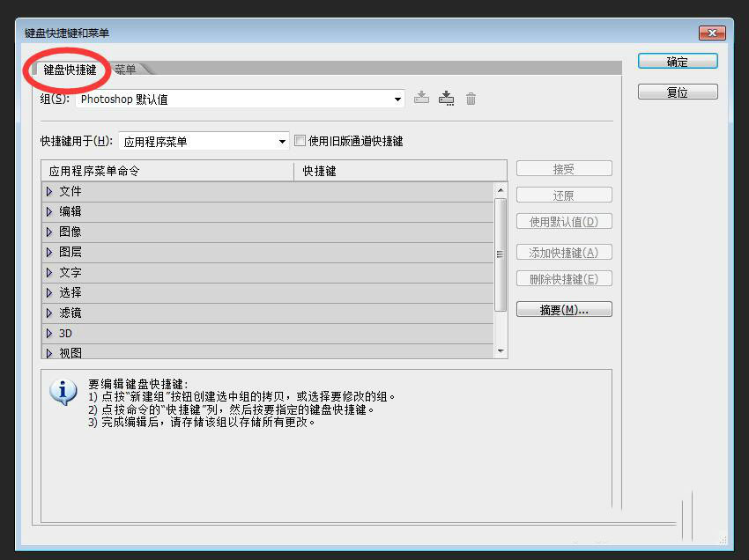Image resolution: width=749 pixels, height=560 pixels.
Task: Expand the 图像 menu group
Action: tap(49, 232)
